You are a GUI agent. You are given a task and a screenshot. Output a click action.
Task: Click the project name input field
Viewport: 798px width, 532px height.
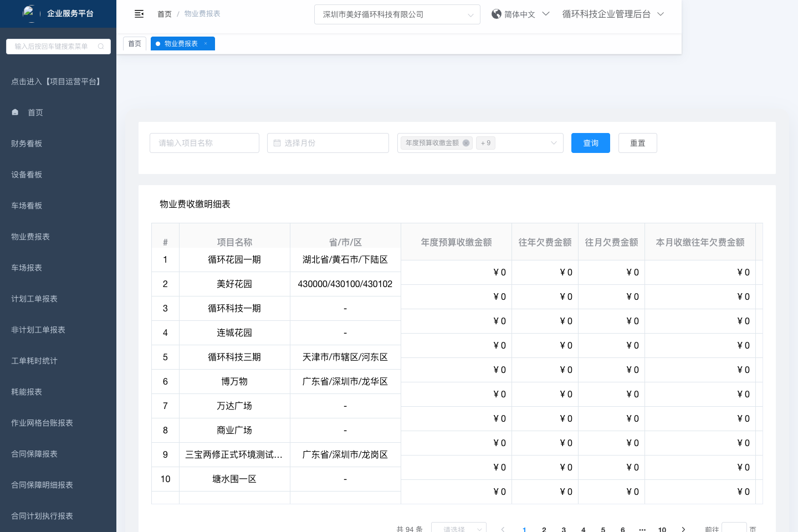(x=204, y=143)
